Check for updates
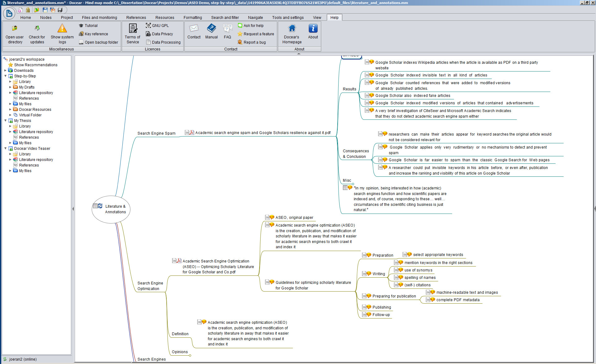This screenshot has width=596, height=364. point(37,34)
